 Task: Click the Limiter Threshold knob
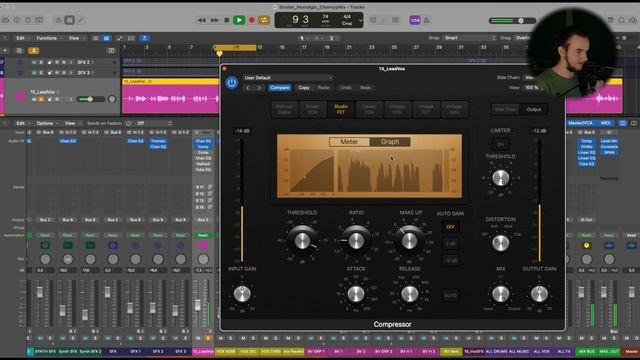click(x=500, y=178)
